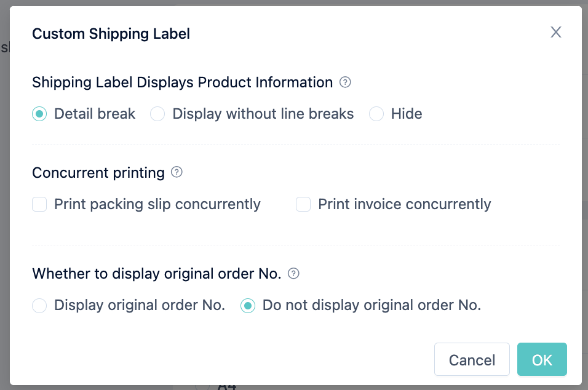This screenshot has height=390, width=588.
Task: Open the Concurrent printing help icon
Action: pyautogui.click(x=177, y=172)
